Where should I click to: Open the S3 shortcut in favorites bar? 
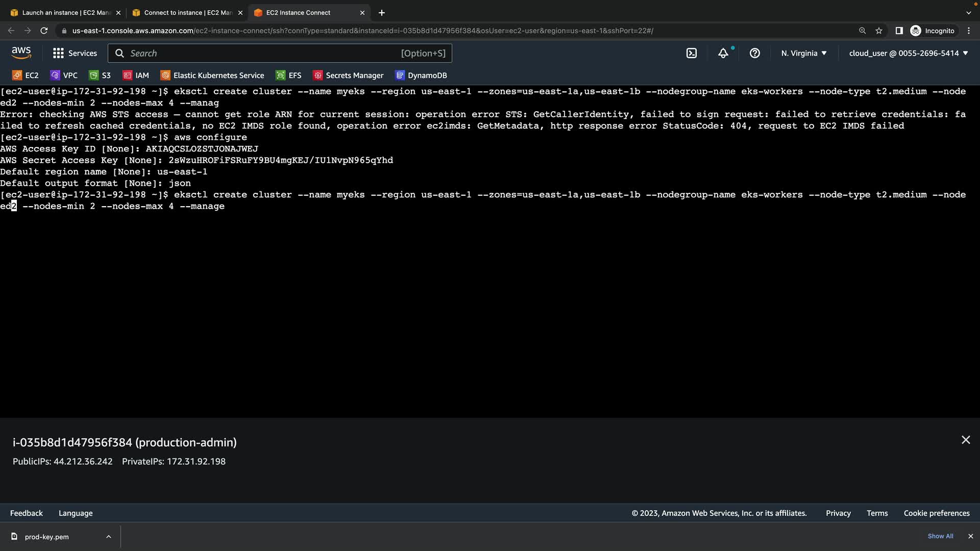100,76
